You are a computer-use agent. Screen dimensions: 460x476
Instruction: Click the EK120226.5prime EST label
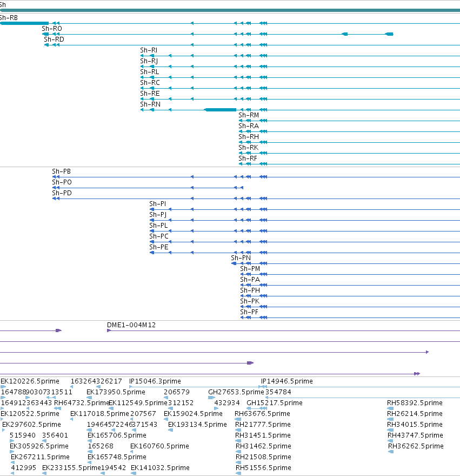[x=30, y=381]
